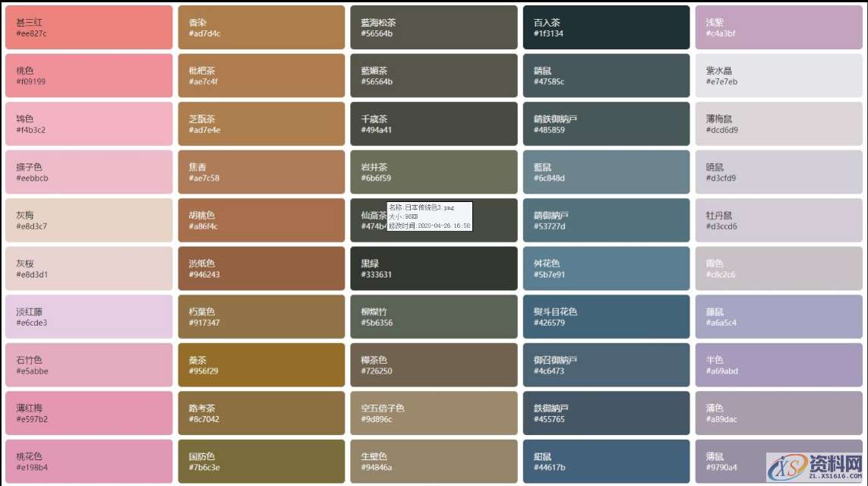This screenshot has width=868, height=486.
Task: Select the light purple #c4a3bf swatch
Action: point(778,27)
